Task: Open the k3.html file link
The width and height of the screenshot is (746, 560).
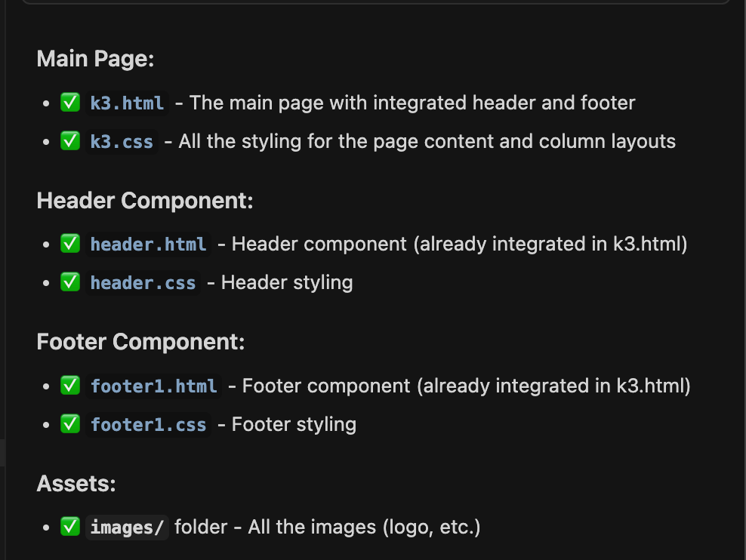Action: click(127, 103)
